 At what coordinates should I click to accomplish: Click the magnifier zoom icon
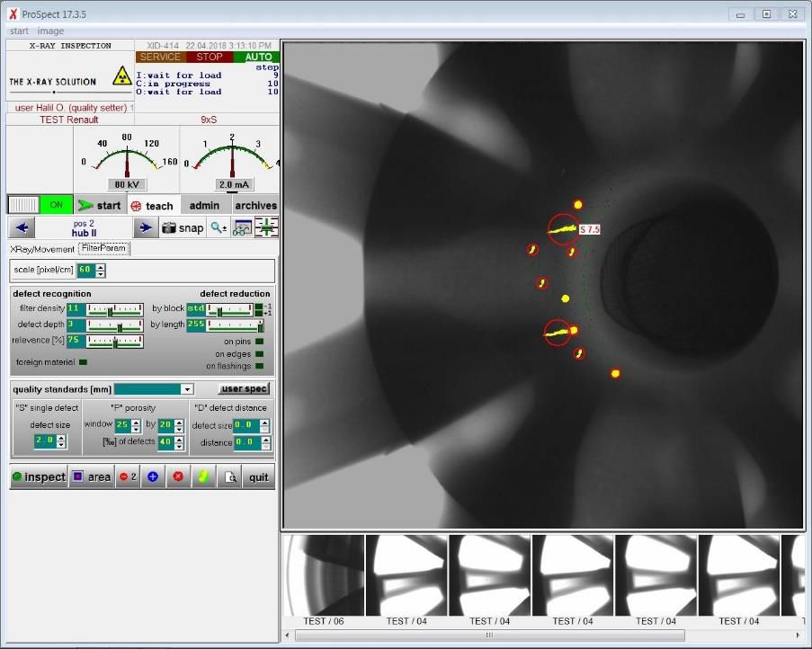(219, 228)
